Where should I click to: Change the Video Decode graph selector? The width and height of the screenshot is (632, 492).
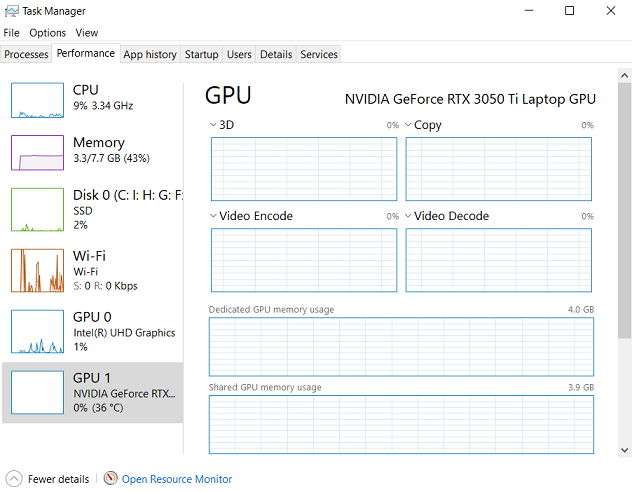click(x=408, y=216)
